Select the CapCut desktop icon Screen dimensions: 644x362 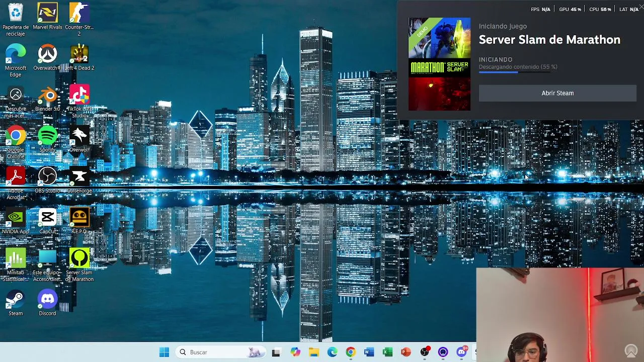coord(47,221)
